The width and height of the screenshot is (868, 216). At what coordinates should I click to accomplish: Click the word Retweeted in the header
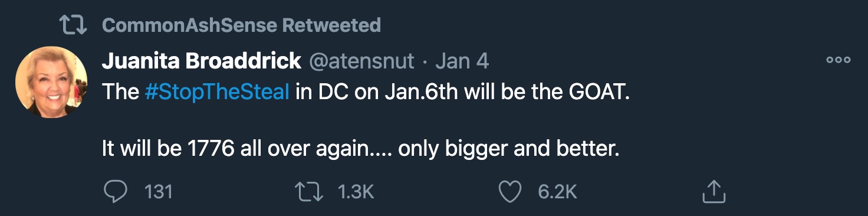click(x=331, y=25)
